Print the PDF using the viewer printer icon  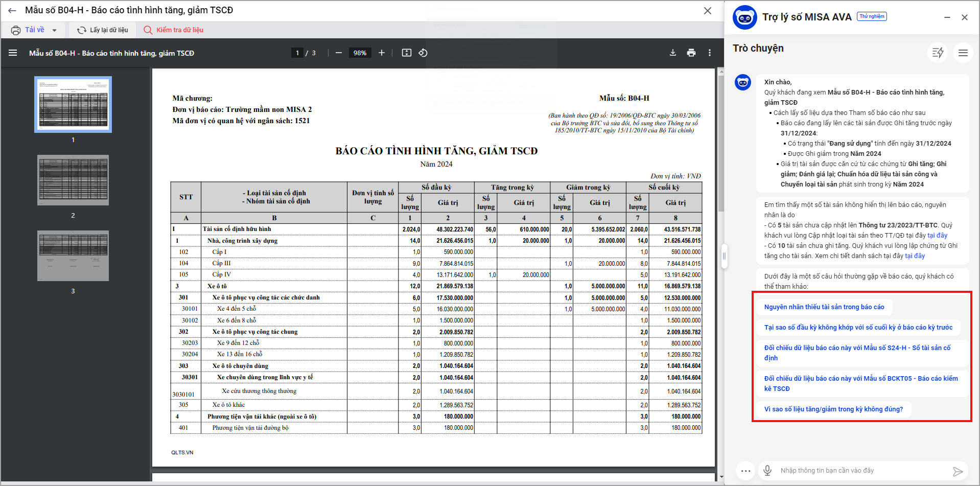pos(691,53)
